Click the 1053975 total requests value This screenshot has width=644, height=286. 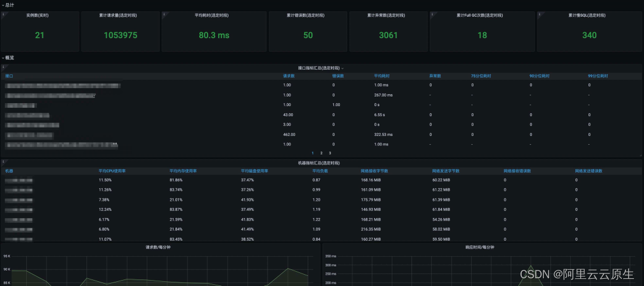120,35
